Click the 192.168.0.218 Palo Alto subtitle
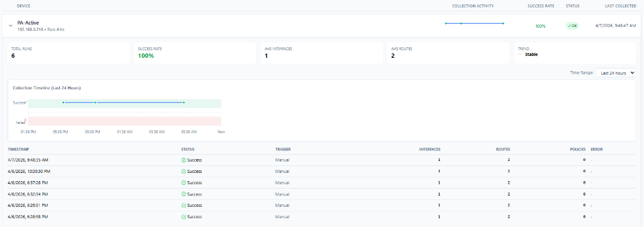The width and height of the screenshot is (644, 227). [41, 30]
